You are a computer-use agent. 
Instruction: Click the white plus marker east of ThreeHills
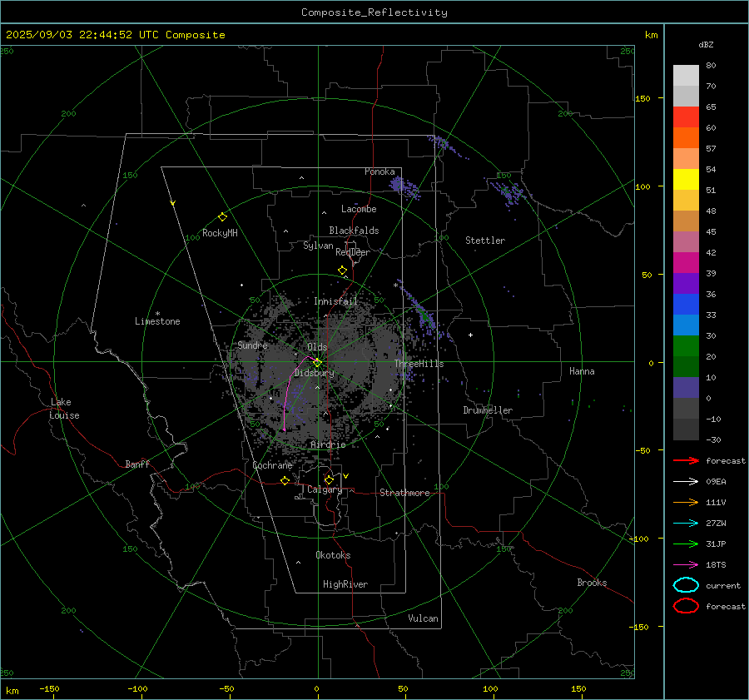pos(470,335)
